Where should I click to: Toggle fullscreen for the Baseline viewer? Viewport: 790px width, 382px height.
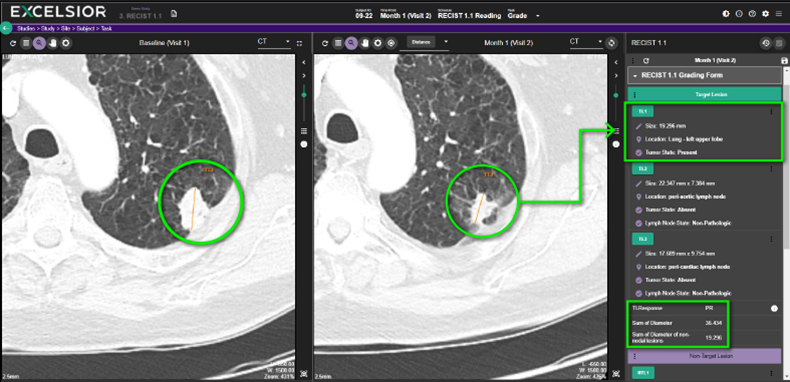(299, 43)
